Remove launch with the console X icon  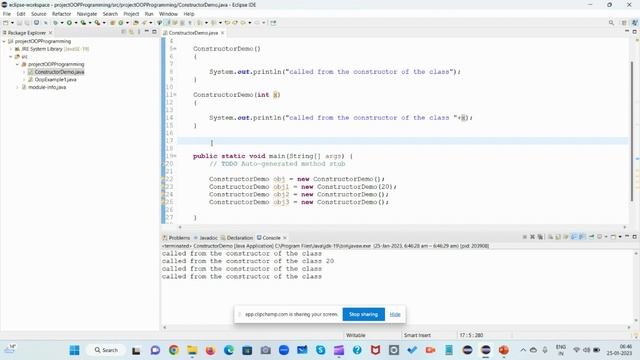tap(533, 237)
